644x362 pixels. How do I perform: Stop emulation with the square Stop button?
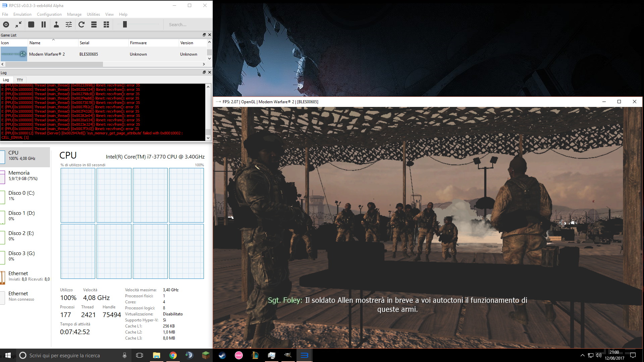click(x=31, y=24)
